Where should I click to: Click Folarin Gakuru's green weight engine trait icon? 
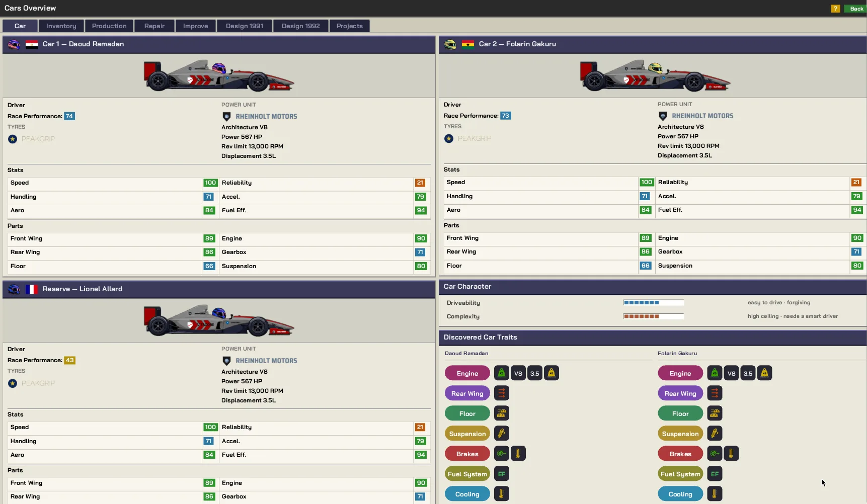point(715,373)
